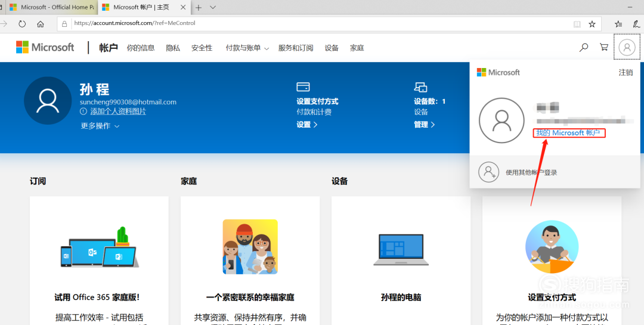Click 孙程的电脑 device title
Image resolution: width=644 pixels, height=325 pixels.
pos(401,297)
